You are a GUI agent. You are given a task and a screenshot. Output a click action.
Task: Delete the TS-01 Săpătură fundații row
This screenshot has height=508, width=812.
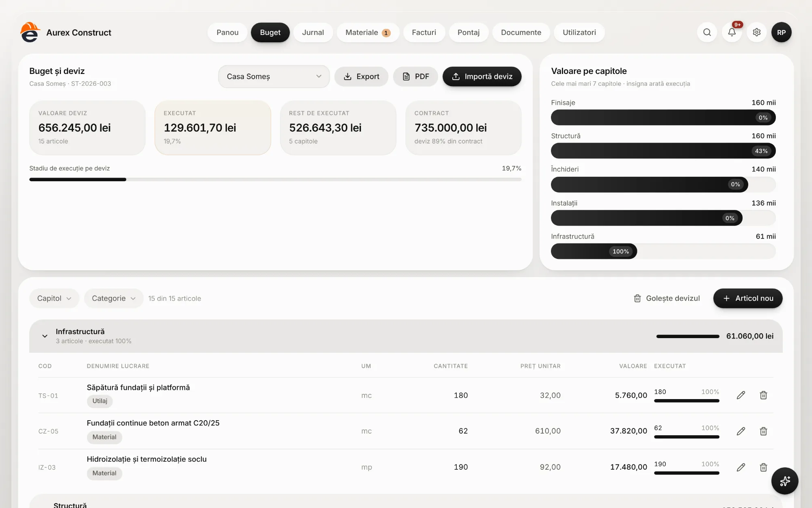click(763, 395)
